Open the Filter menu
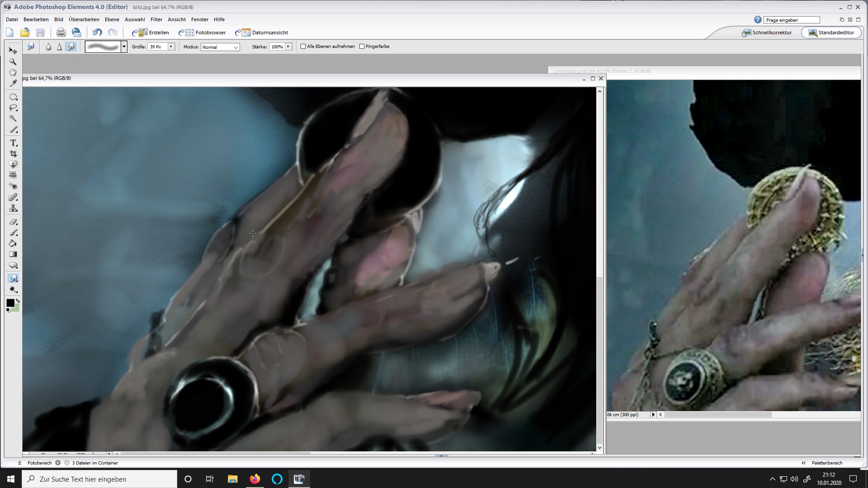Image resolution: width=868 pixels, height=488 pixels. point(156,19)
